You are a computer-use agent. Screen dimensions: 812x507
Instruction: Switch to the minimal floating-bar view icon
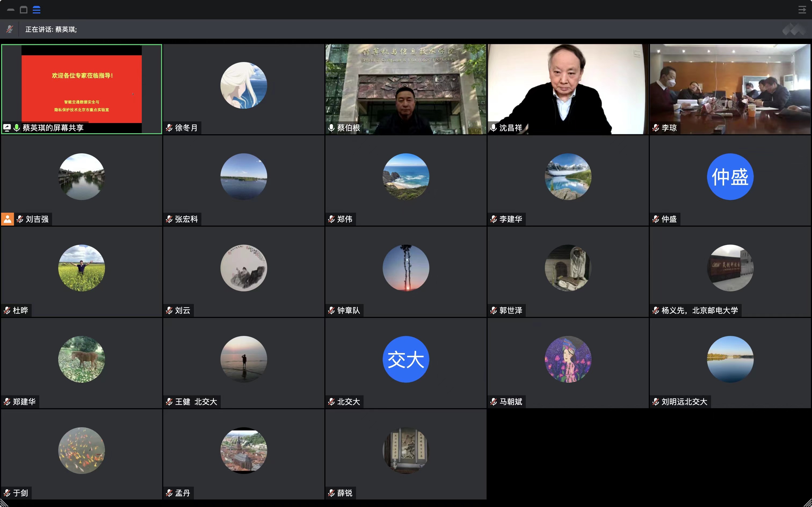11,10
